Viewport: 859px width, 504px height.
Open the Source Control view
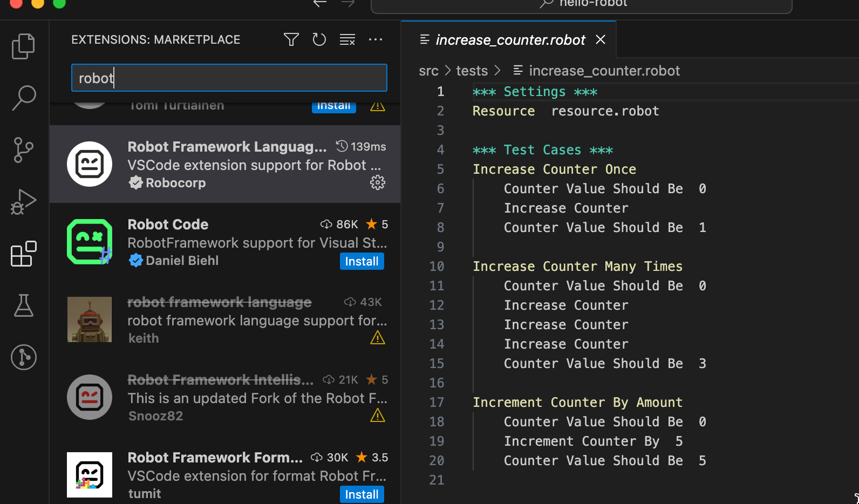(x=24, y=150)
